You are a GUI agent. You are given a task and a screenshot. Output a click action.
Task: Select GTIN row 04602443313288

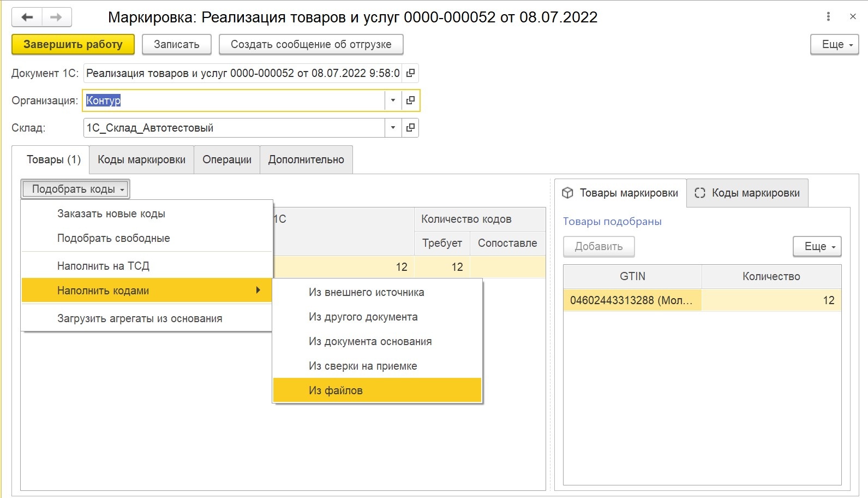coord(632,300)
